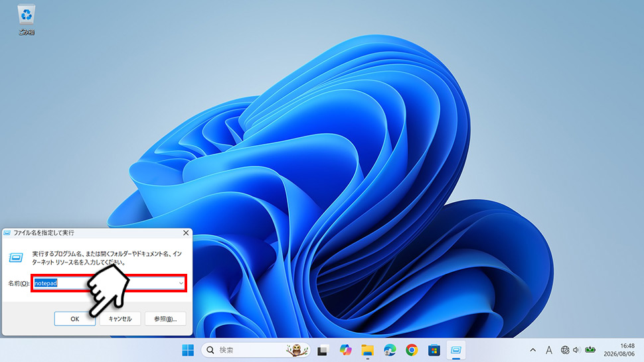The width and height of the screenshot is (644, 362).
Task: Launch Google Chrome from the taskbar
Action: 412,350
